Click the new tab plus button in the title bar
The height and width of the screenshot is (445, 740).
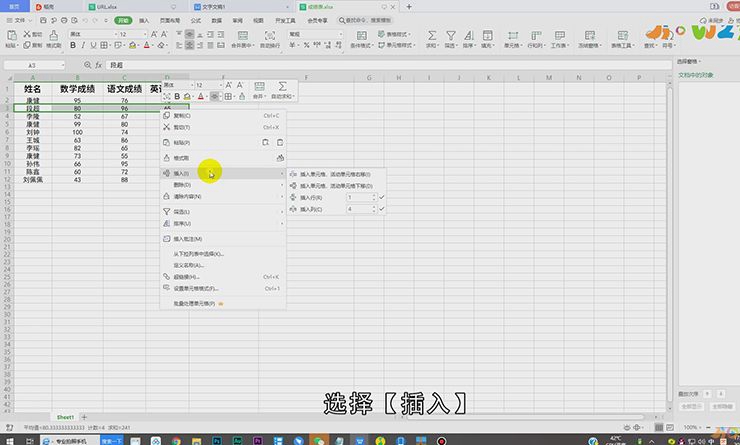pos(409,7)
